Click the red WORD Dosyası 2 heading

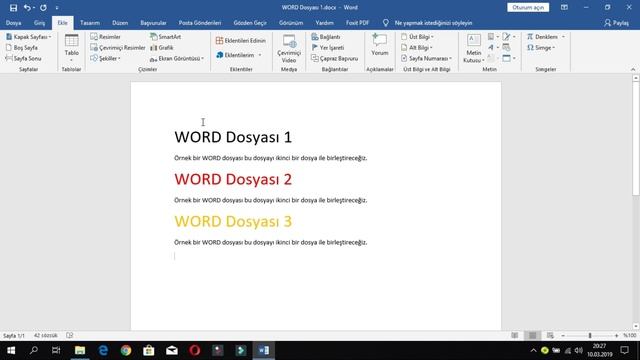(x=233, y=179)
